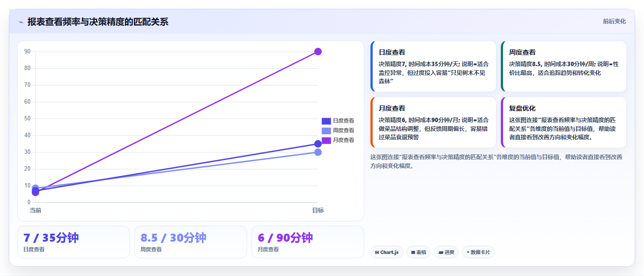Click 月度查看 legend label
The width and height of the screenshot is (644, 276).
click(x=344, y=140)
